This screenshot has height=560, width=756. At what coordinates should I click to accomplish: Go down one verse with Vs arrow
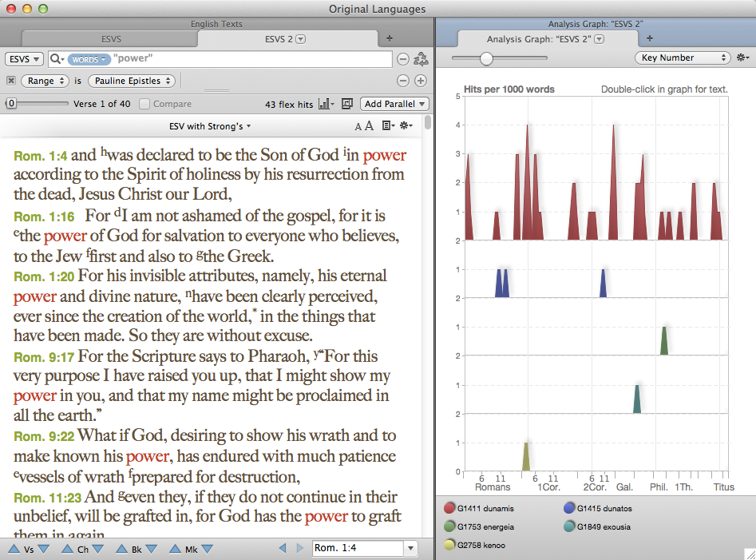[43, 549]
